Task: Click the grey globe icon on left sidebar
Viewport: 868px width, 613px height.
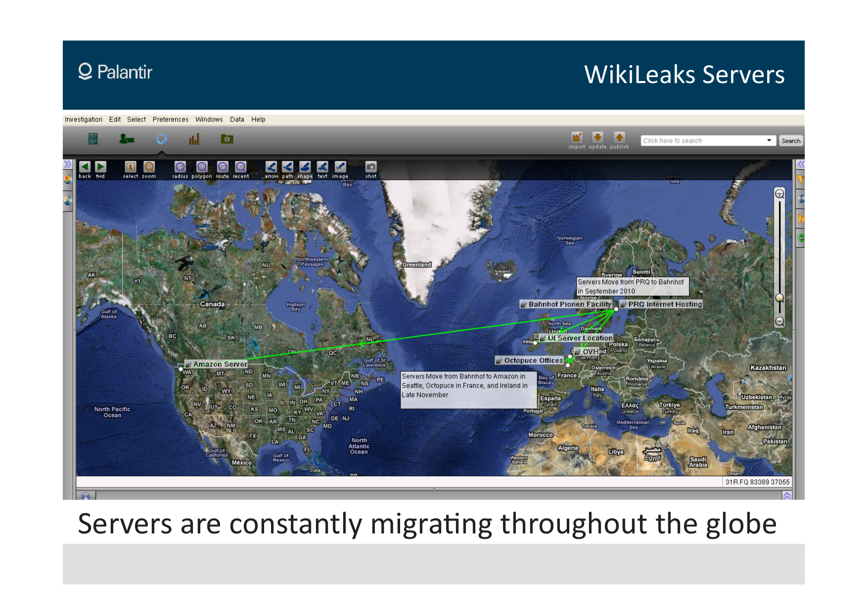Action: click(x=68, y=201)
